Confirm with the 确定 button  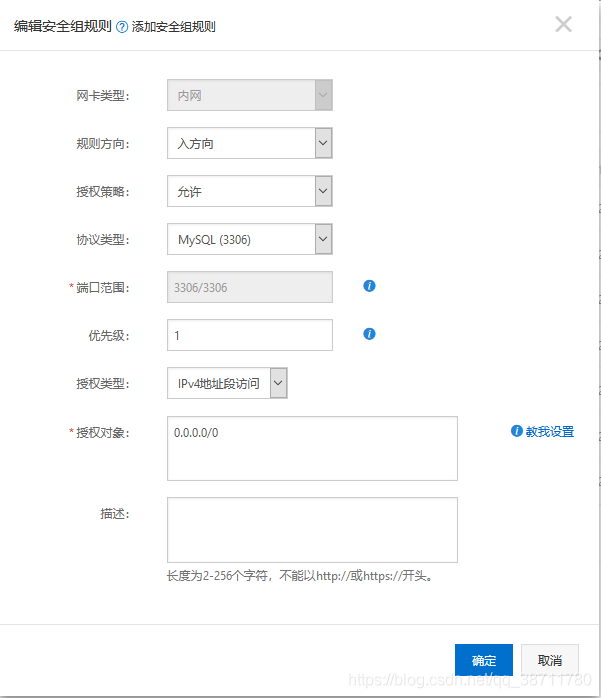click(x=484, y=660)
